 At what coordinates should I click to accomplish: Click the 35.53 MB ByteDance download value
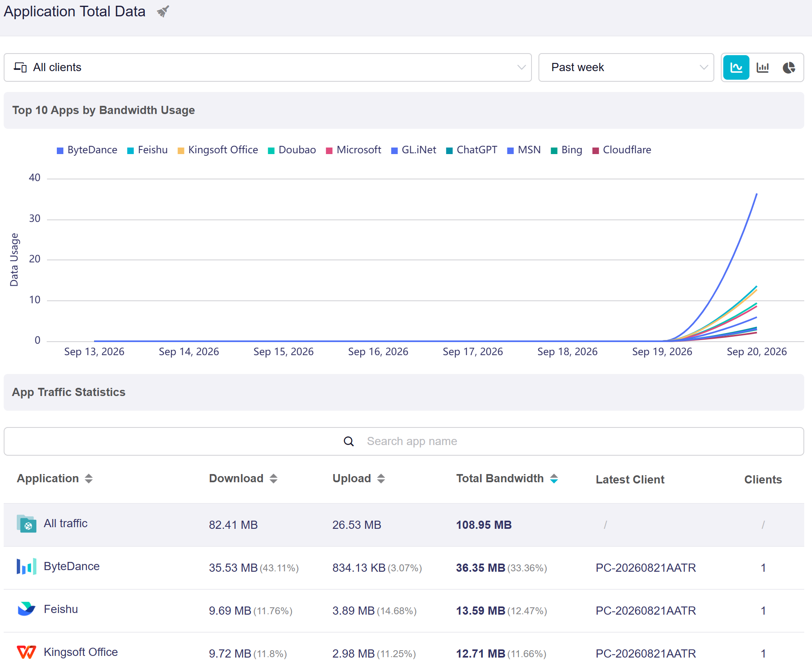[x=233, y=568]
